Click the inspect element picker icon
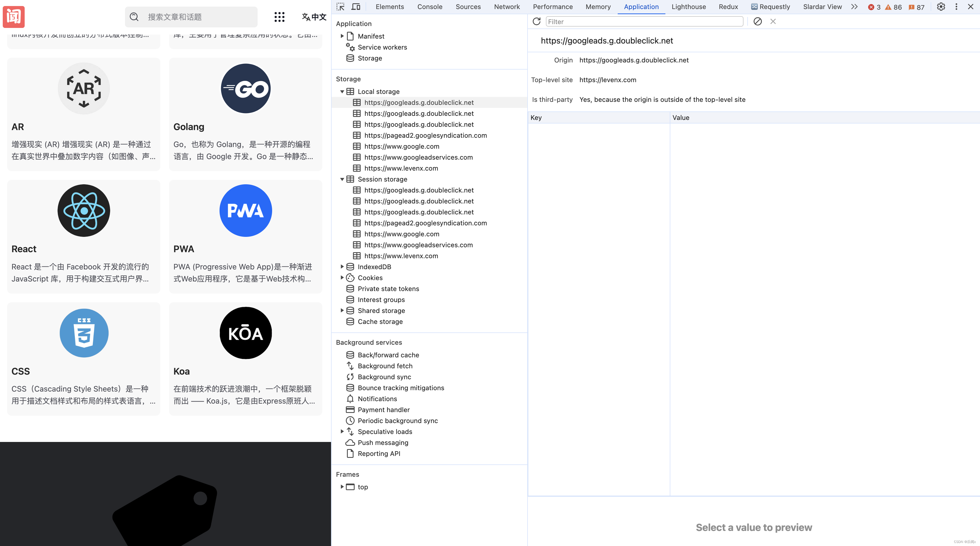This screenshot has height=546, width=980. pos(340,7)
